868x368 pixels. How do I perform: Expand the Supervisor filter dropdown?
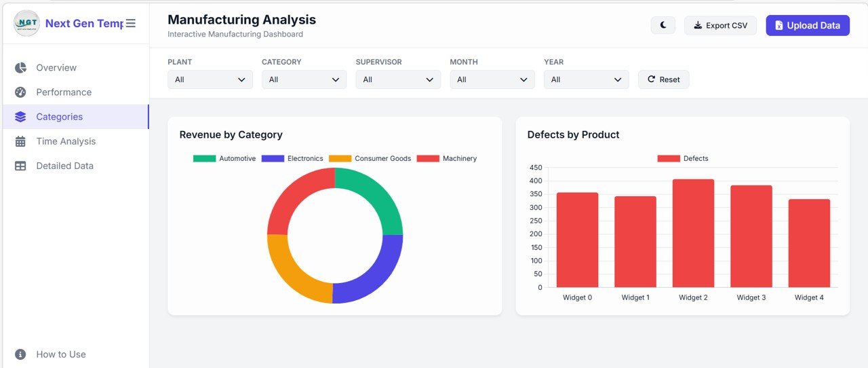[398, 79]
